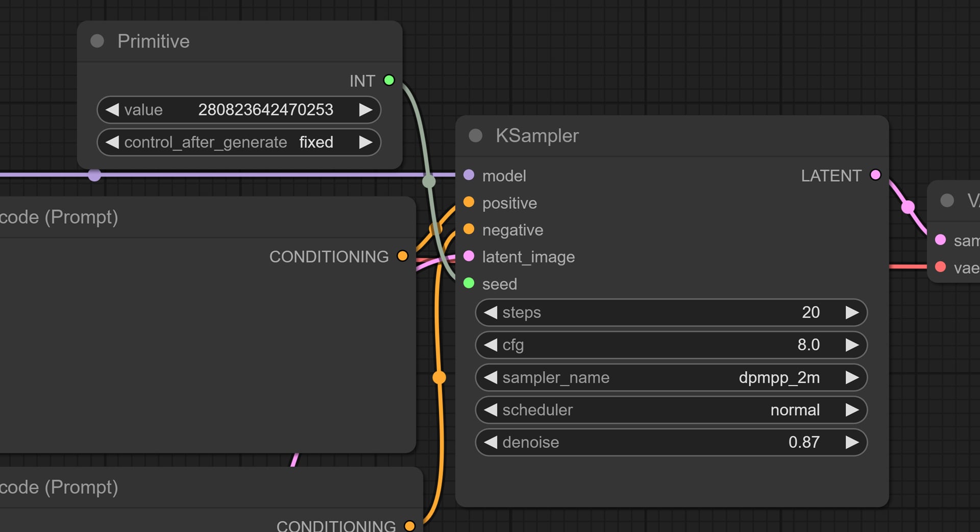Decrease the Primitive value with left arrow
The width and height of the screenshot is (980, 532).
112,110
